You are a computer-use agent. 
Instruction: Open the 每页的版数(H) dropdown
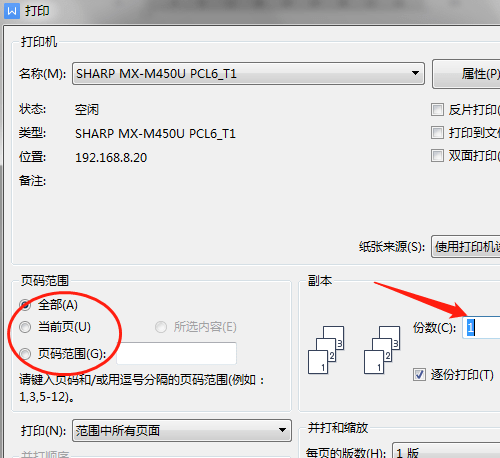click(x=446, y=452)
